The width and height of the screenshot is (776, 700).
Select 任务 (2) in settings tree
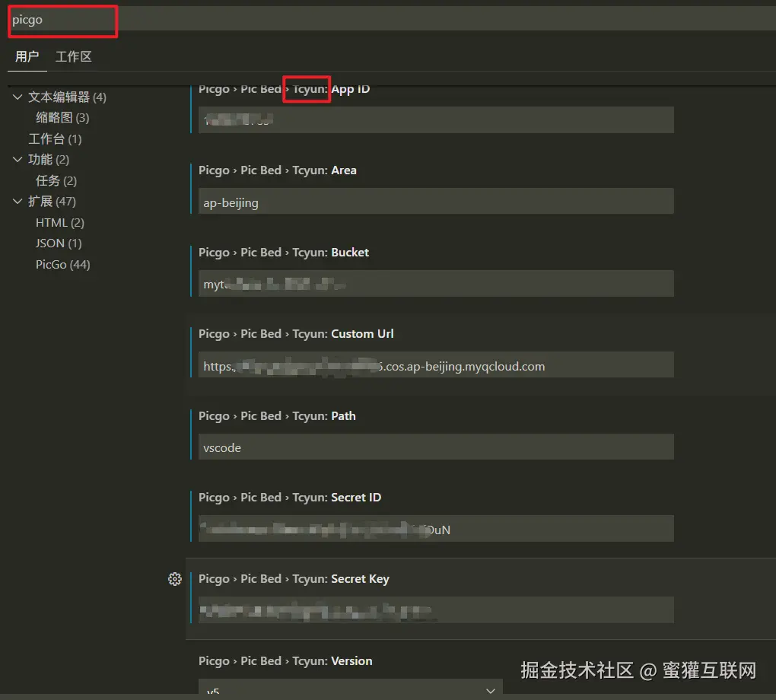tap(56, 180)
